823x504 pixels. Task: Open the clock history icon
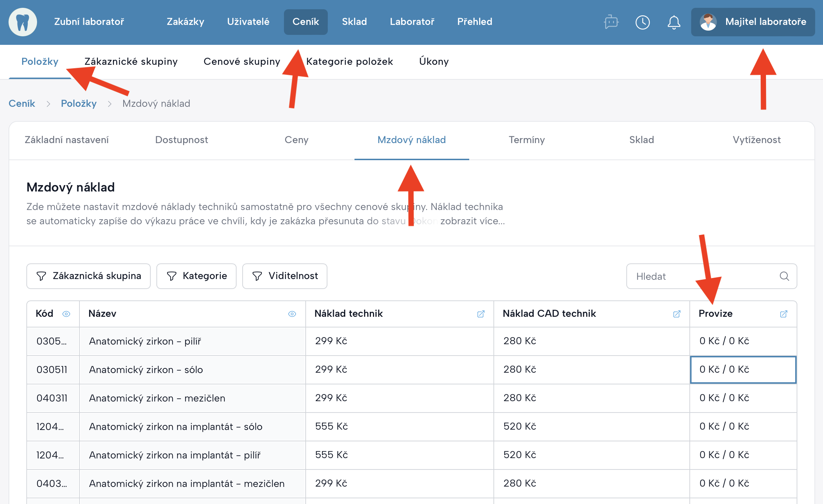point(642,22)
